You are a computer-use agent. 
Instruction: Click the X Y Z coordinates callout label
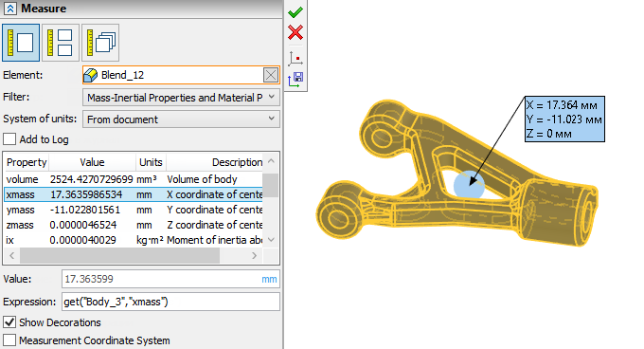pyautogui.click(x=564, y=119)
